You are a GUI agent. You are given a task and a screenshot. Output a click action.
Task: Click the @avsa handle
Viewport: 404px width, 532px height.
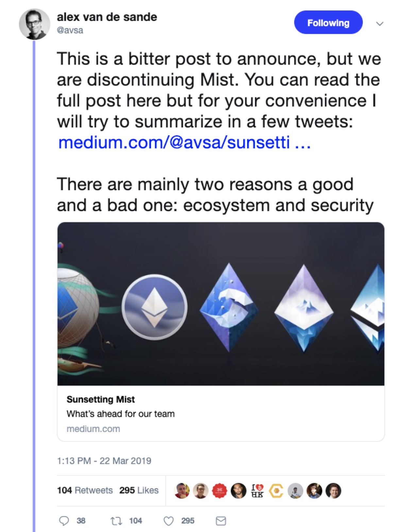pos(70,30)
